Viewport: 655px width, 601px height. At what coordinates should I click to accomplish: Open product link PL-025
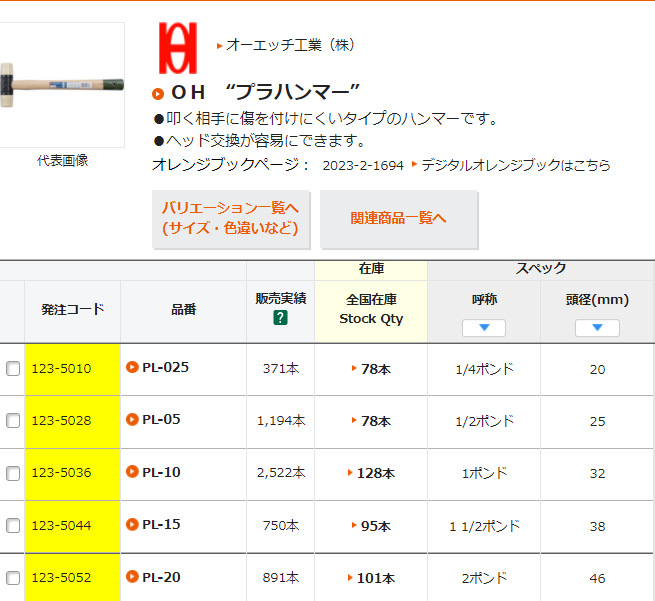point(165,367)
